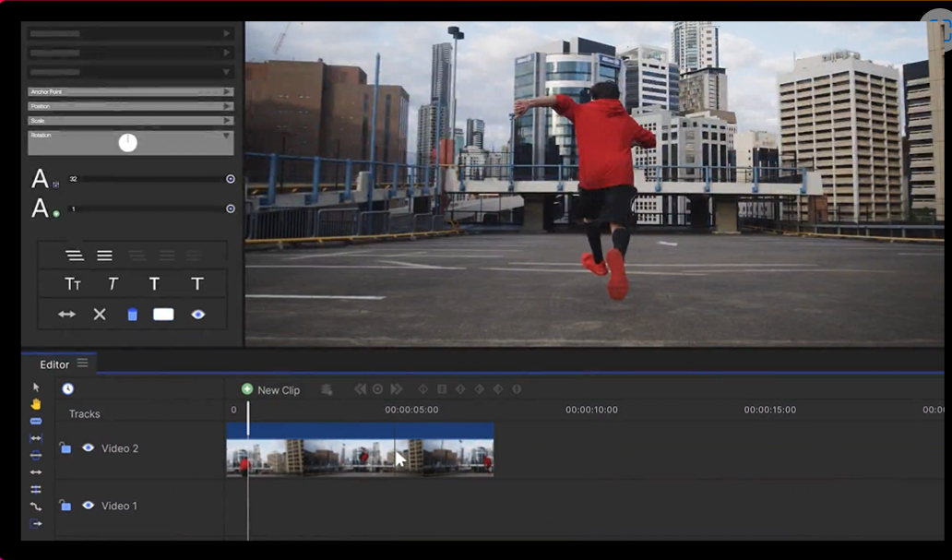Apply small caps with the 'TT' button
Viewport: 952px width, 560px height.
73,283
